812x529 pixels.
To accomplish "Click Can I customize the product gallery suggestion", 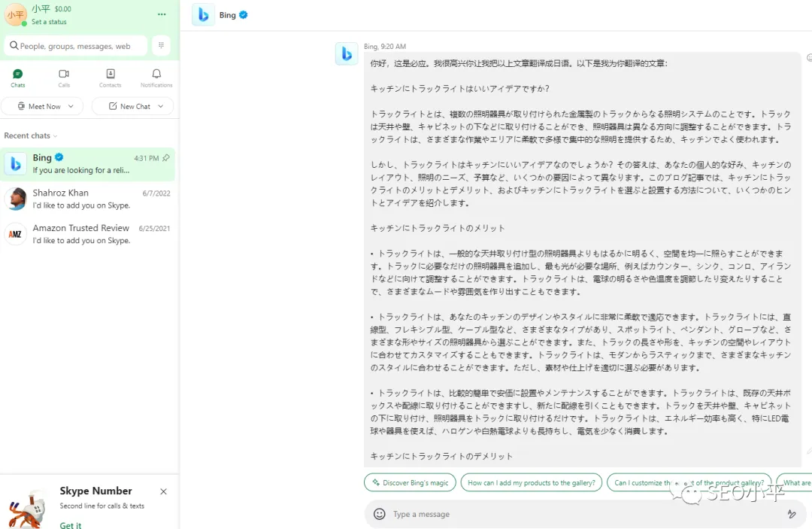I will 689,482.
